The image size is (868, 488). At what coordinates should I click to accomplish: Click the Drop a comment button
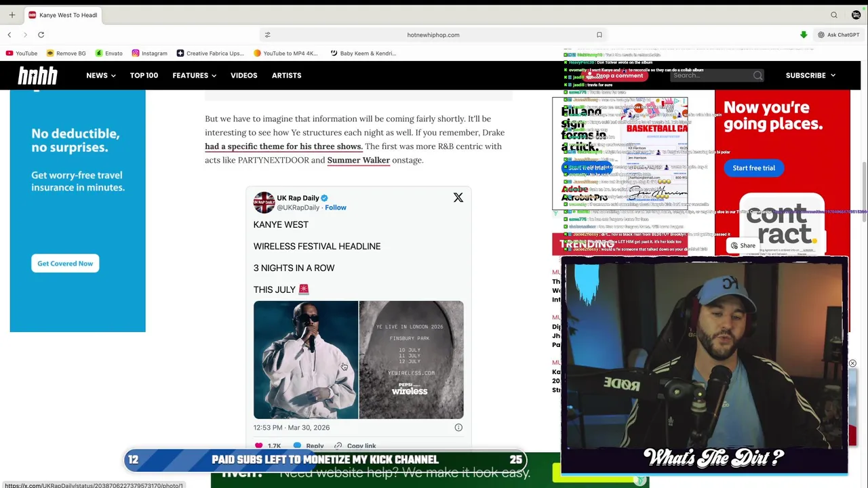pyautogui.click(x=616, y=75)
